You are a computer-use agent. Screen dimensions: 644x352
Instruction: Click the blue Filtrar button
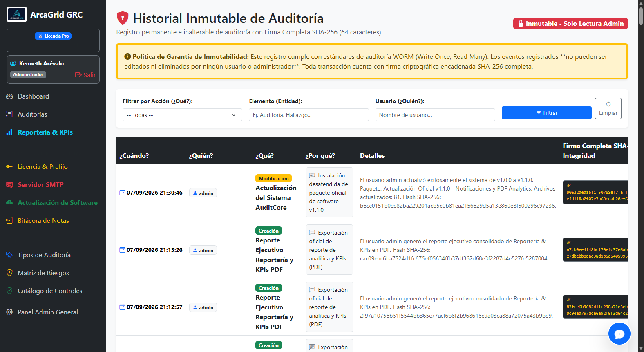547,113
